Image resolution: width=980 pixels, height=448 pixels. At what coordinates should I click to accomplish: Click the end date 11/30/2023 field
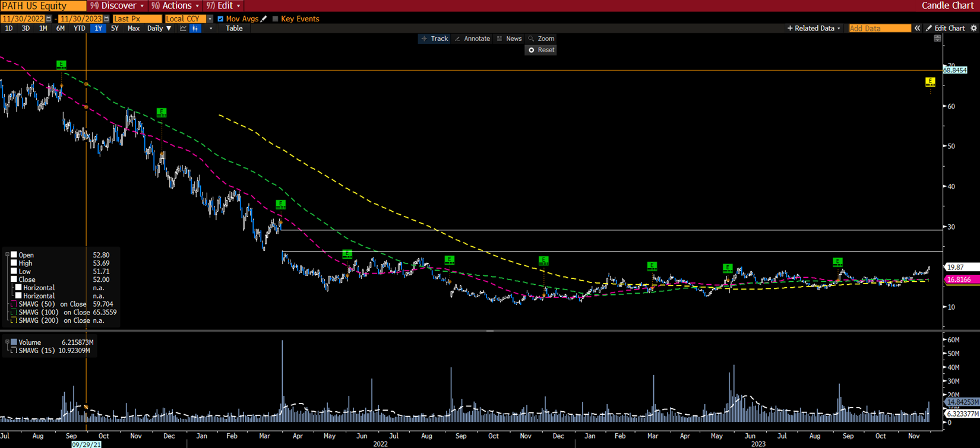tap(81, 19)
